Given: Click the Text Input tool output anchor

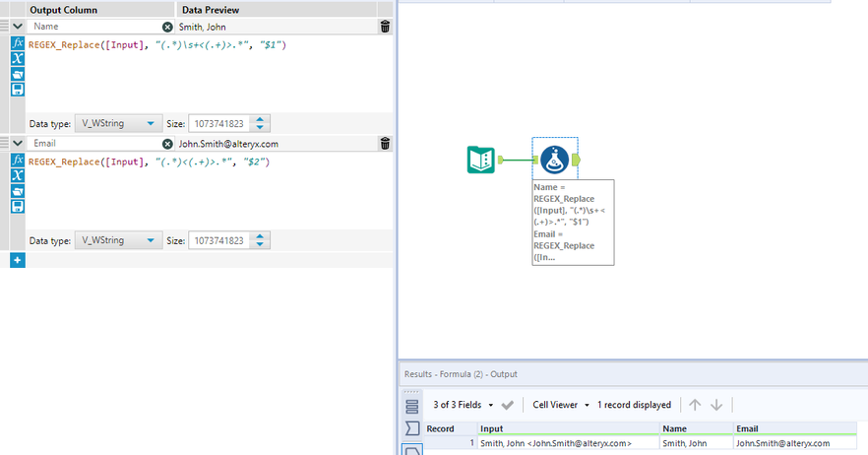Looking at the screenshot, I should point(501,160).
